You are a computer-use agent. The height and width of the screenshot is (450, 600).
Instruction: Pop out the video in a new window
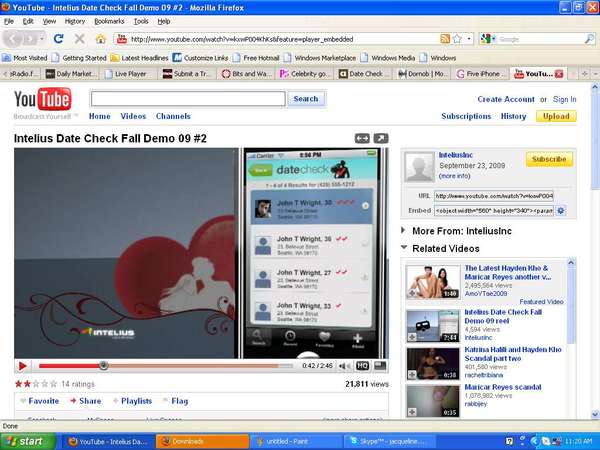(381, 139)
